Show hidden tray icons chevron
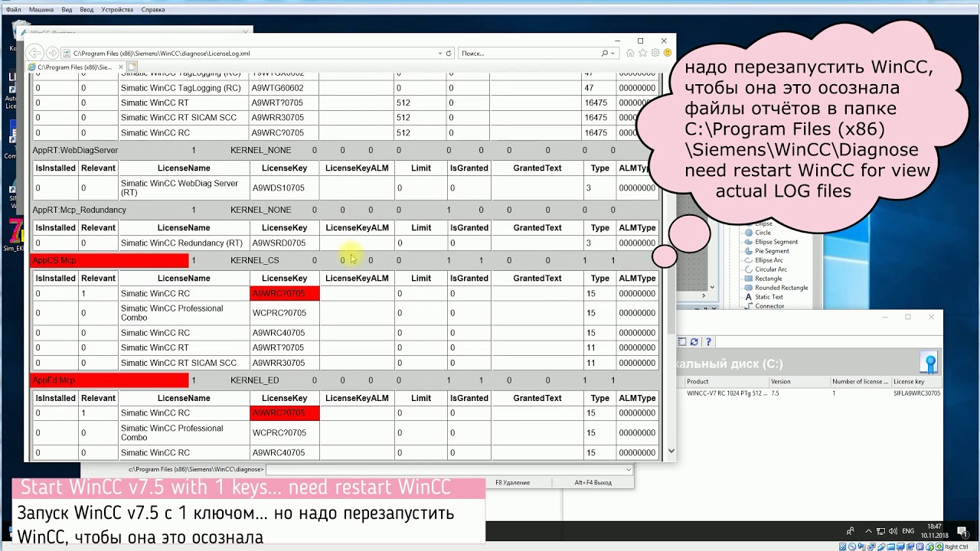980x551 pixels. 869,531
